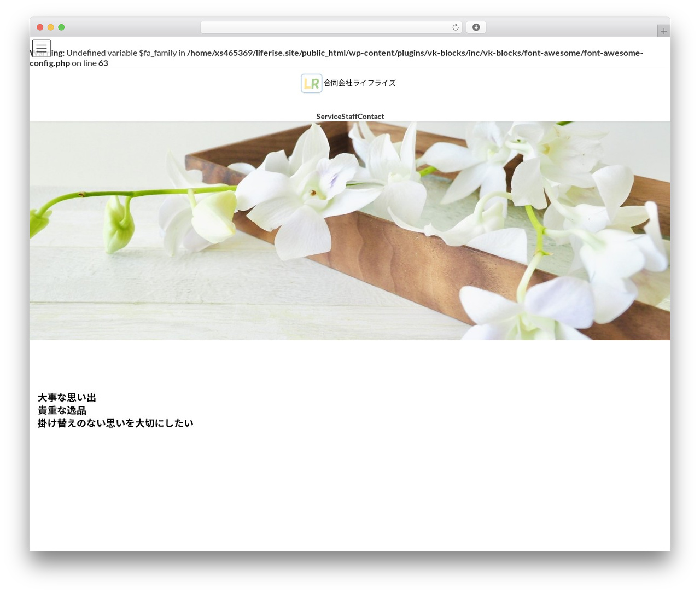Click the heading 貴重な逸品
Screen dimensions: 700x593
pyautogui.click(x=62, y=410)
